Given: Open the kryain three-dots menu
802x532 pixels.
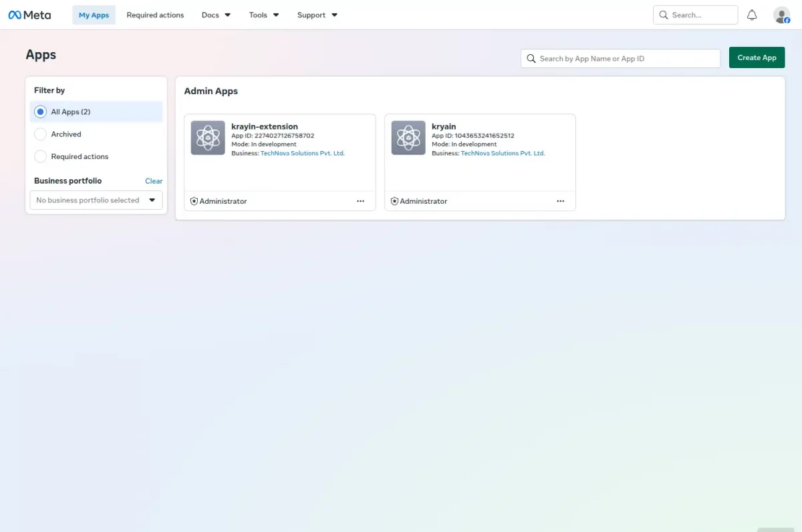Looking at the screenshot, I should (560, 201).
